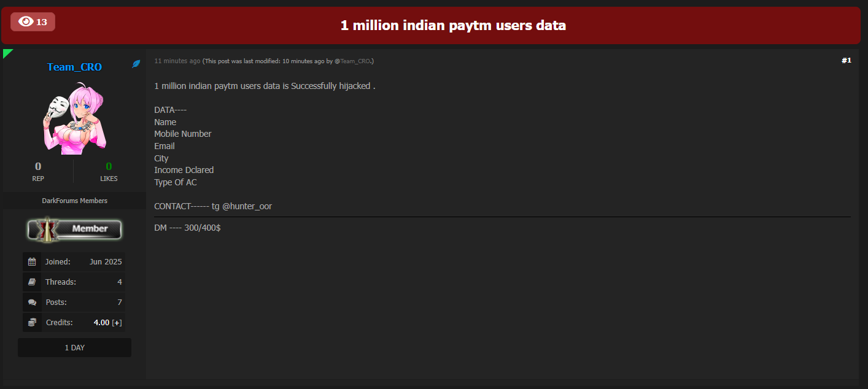
Task: Click the thread title in red banner
Action: pyautogui.click(x=453, y=25)
